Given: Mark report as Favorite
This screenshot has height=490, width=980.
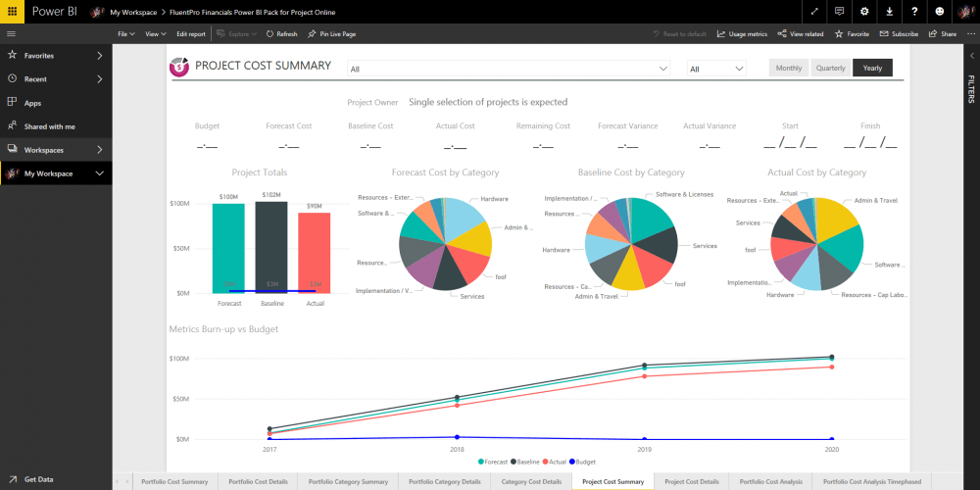Looking at the screenshot, I should (x=852, y=33).
